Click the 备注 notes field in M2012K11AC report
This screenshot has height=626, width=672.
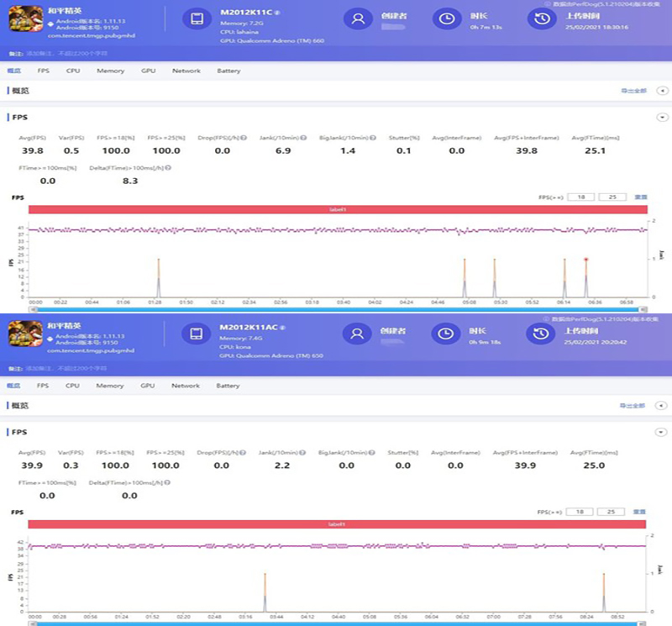[66, 368]
